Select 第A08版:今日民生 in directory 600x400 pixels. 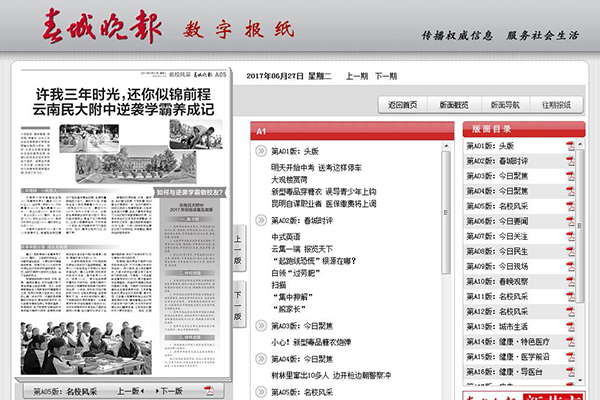[497, 251]
